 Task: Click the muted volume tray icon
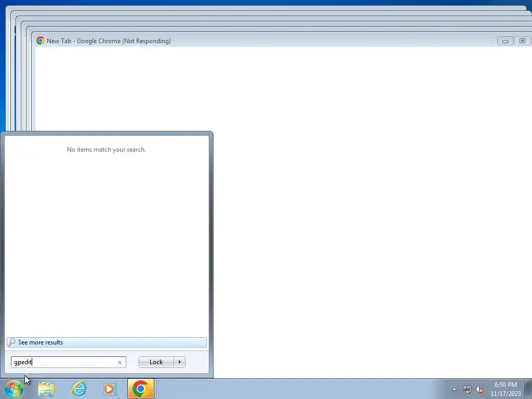(x=480, y=389)
